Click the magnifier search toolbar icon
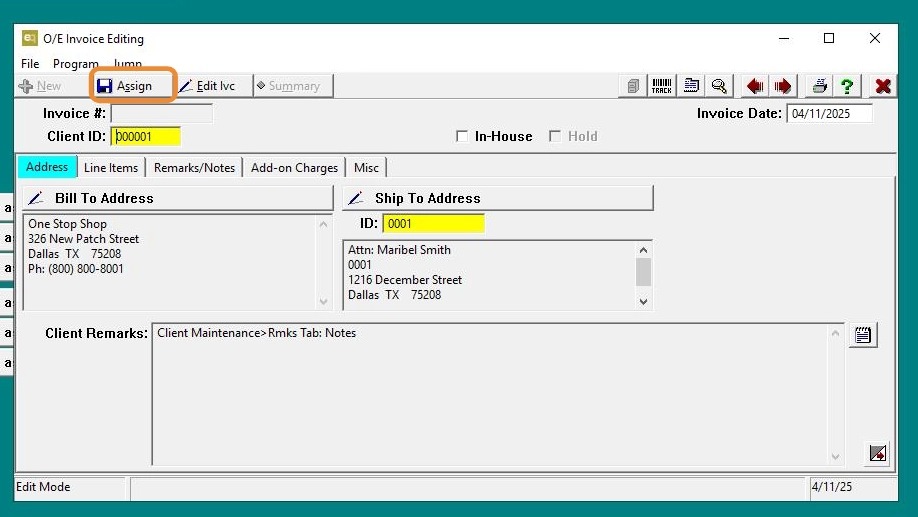Viewport: 918px width, 517px height. 719,86
